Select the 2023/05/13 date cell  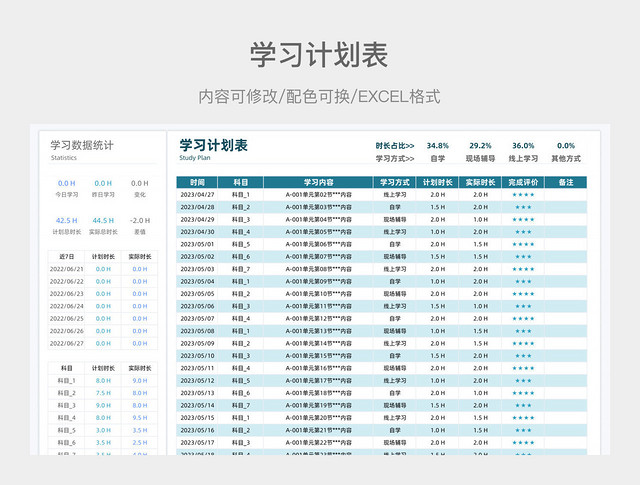(x=197, y=393)
